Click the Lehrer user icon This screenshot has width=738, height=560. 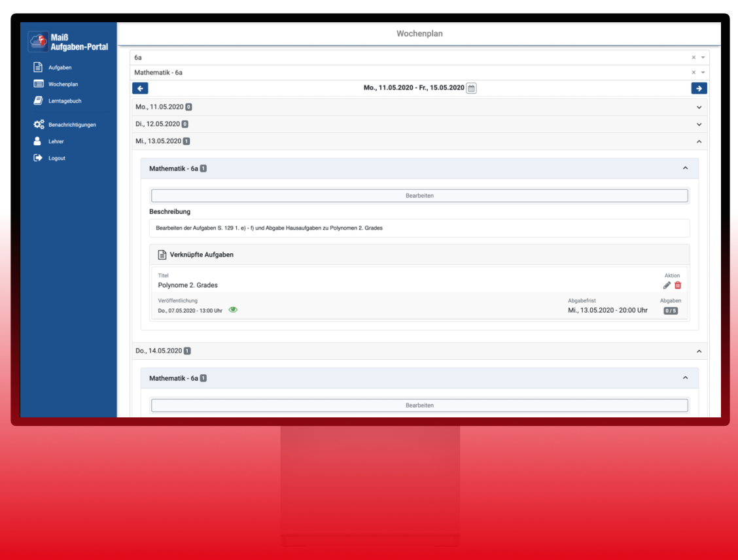[37, 141]
